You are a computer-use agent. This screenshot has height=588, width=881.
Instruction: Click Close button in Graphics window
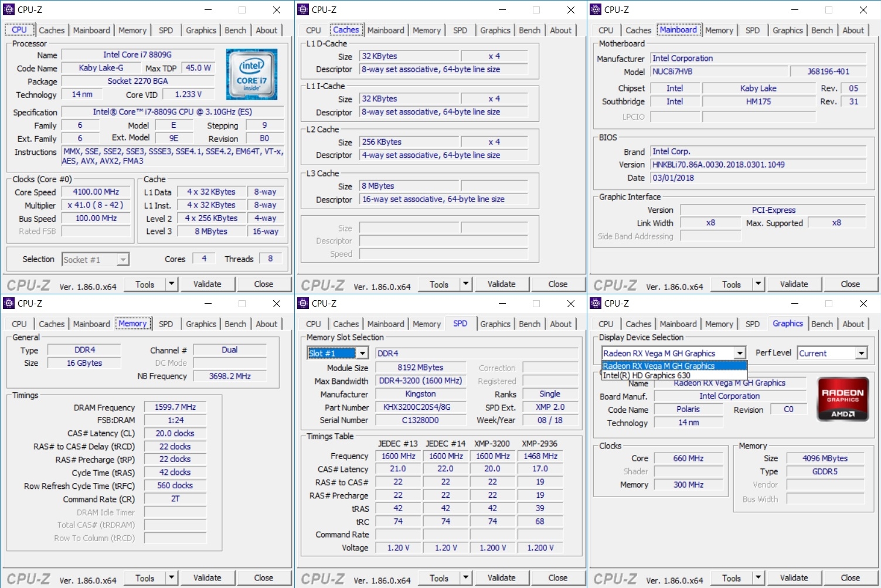[851, 578]
